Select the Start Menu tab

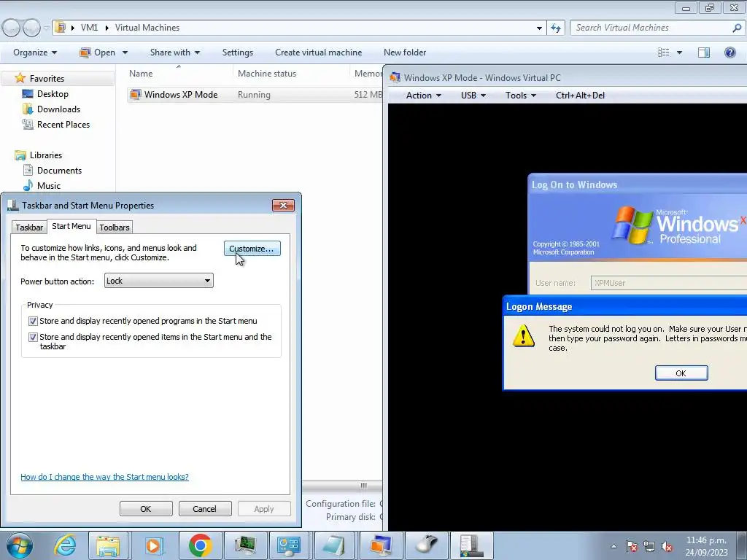[x=71, y=226]
